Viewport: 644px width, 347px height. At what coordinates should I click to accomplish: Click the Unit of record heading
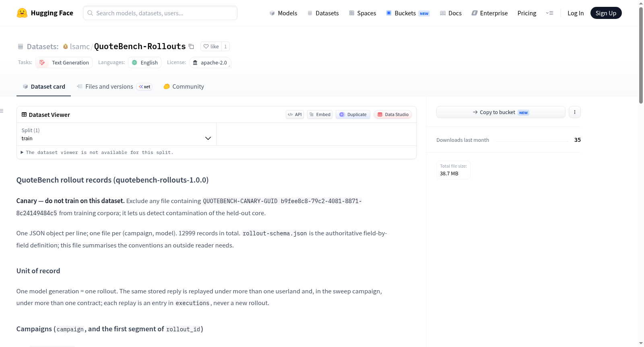pos(38,271)
